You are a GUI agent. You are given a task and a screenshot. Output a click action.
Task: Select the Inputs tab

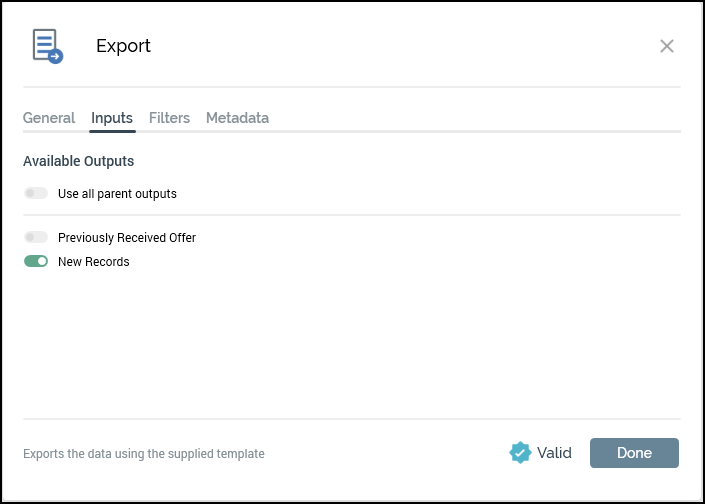[112, 118]
